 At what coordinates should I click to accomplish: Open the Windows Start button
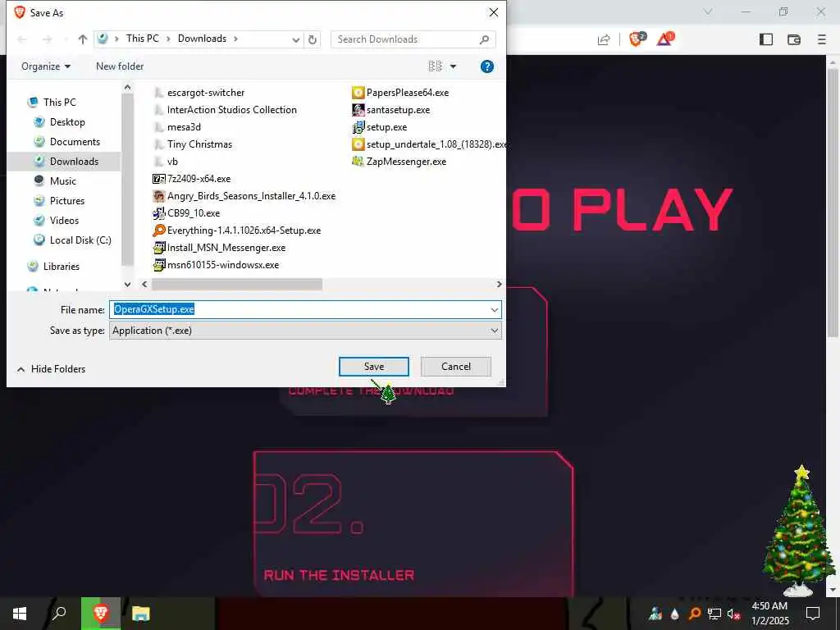tap(20, 614)
